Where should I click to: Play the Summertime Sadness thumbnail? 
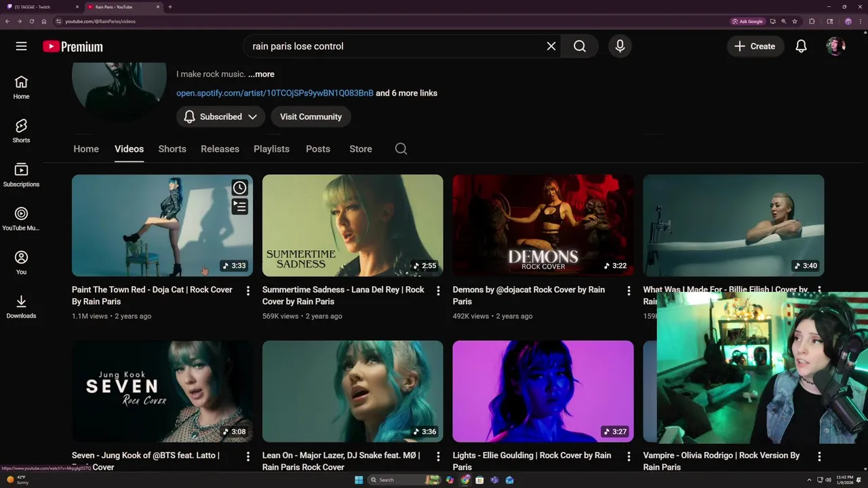[x=353, y=226]
